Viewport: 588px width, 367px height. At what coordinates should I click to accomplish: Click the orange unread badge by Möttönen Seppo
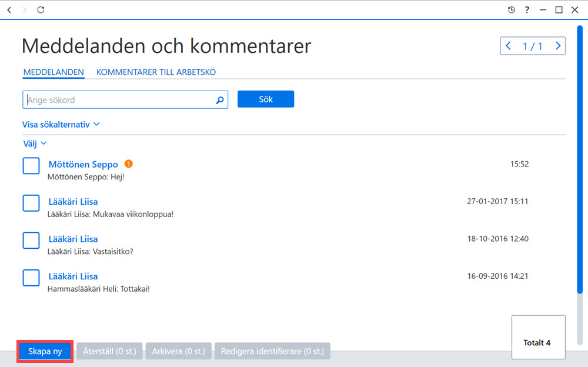[129, 164]
